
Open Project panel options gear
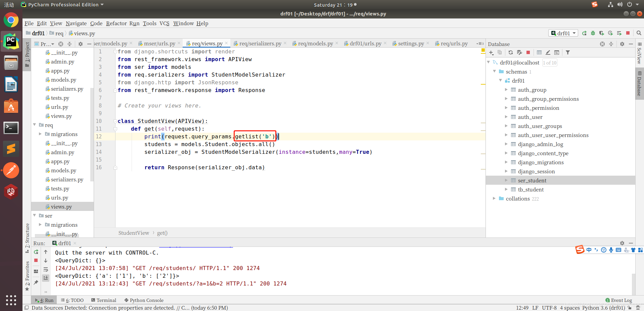tap(81, 44)
